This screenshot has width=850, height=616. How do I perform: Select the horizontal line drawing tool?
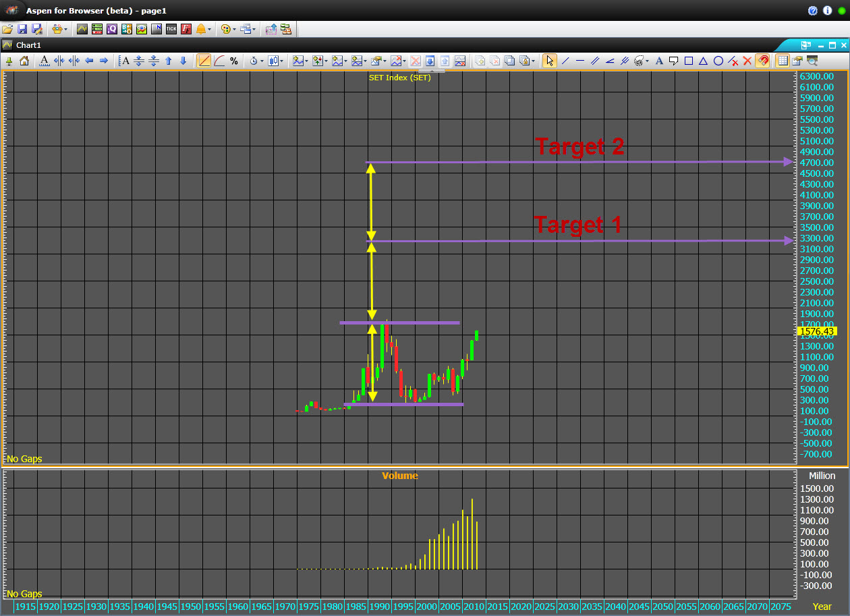[x=580, y=61]
